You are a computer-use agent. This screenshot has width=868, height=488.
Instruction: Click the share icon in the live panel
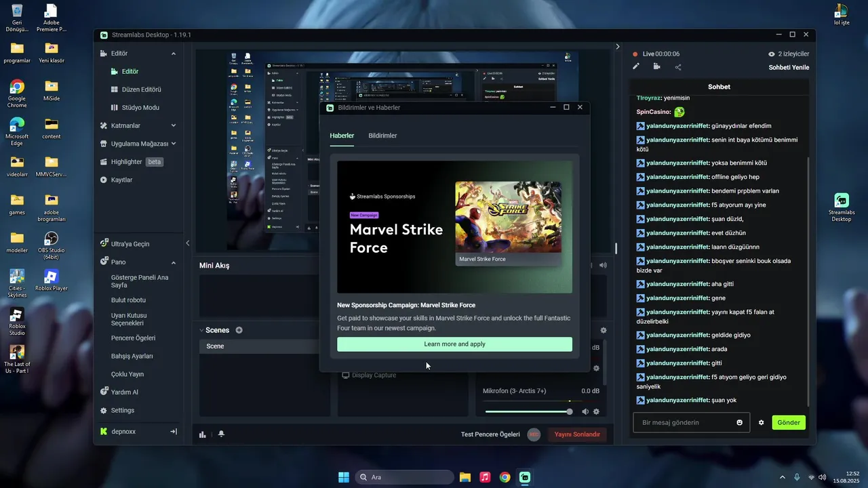pyautogui.click(x=678, y=66)
